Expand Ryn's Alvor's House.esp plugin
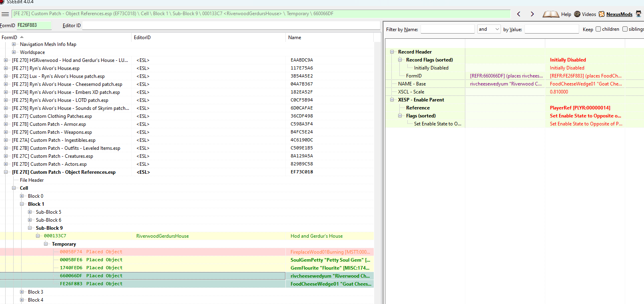 6,68
